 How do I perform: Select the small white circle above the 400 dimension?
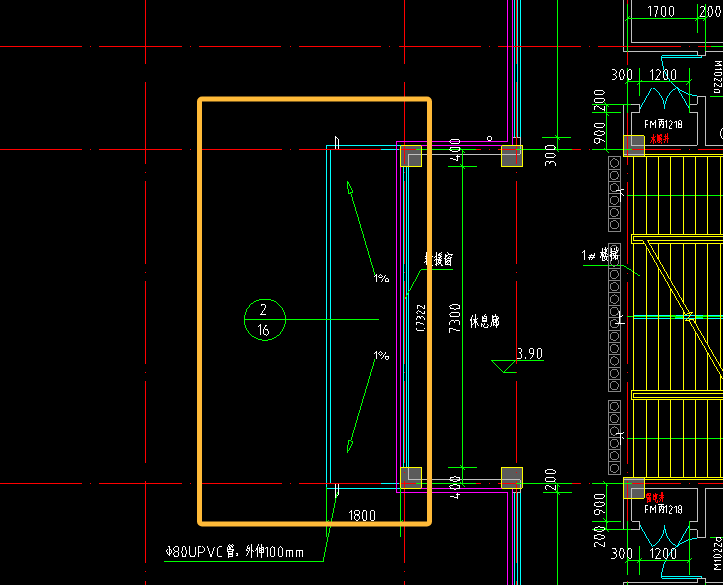[489, 138]
